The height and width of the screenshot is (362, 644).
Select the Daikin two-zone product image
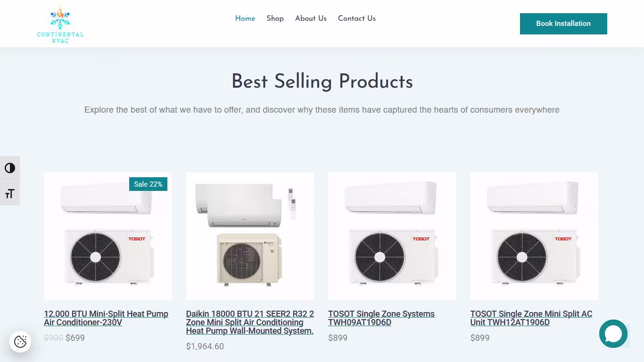(x=250, y=236)
